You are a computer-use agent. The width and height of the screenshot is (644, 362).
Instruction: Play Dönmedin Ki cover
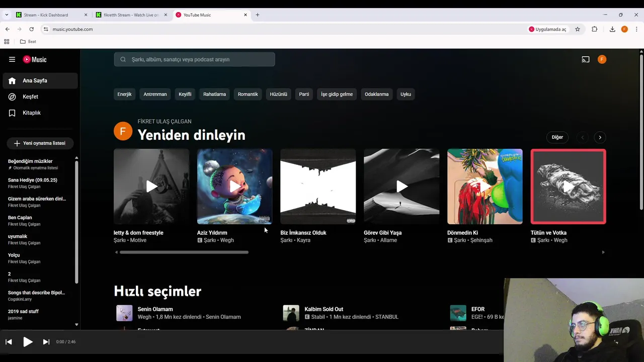(x=485, y=187)
